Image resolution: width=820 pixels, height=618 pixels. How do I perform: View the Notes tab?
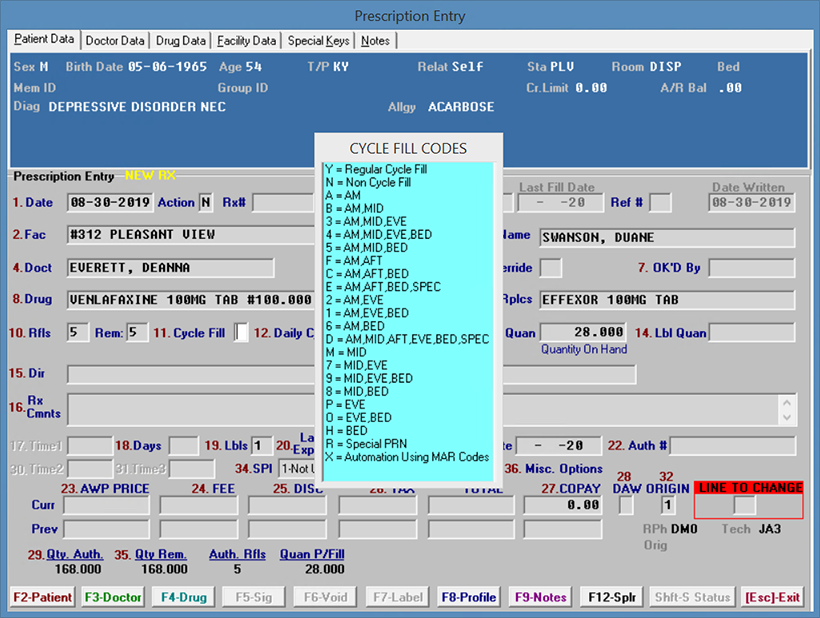click(375, 41)
